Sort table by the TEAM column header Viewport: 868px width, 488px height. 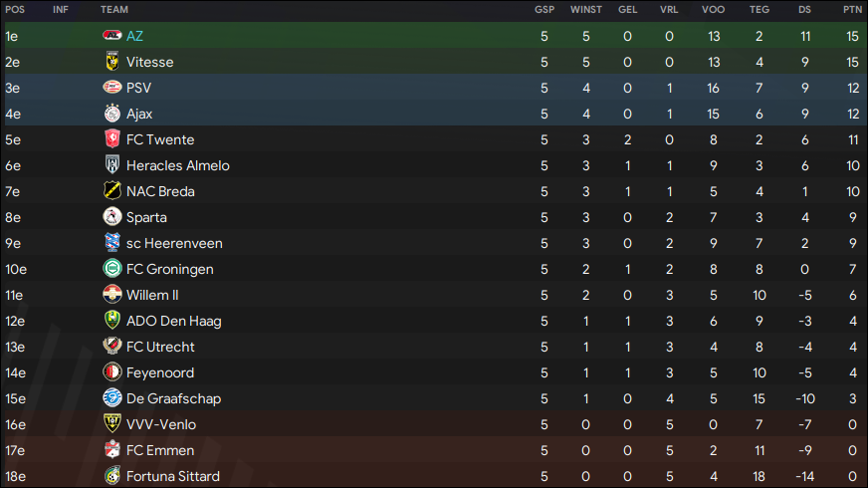[x=114, y=9]
